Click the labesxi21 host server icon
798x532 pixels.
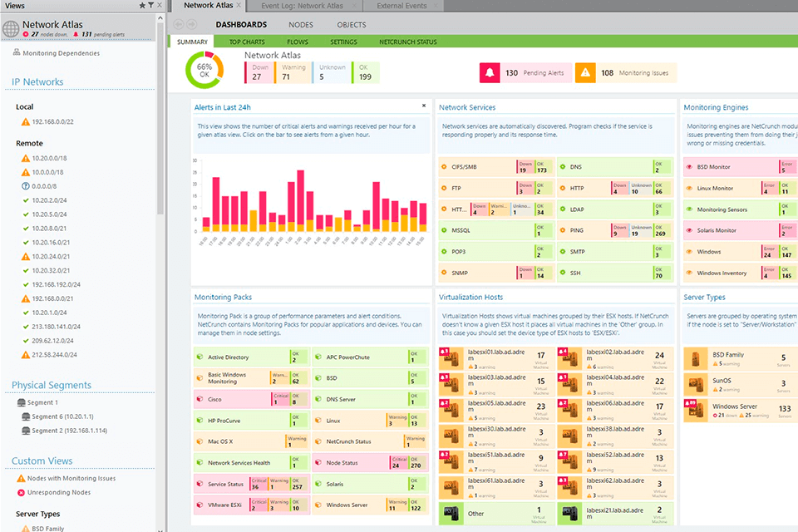569,514
